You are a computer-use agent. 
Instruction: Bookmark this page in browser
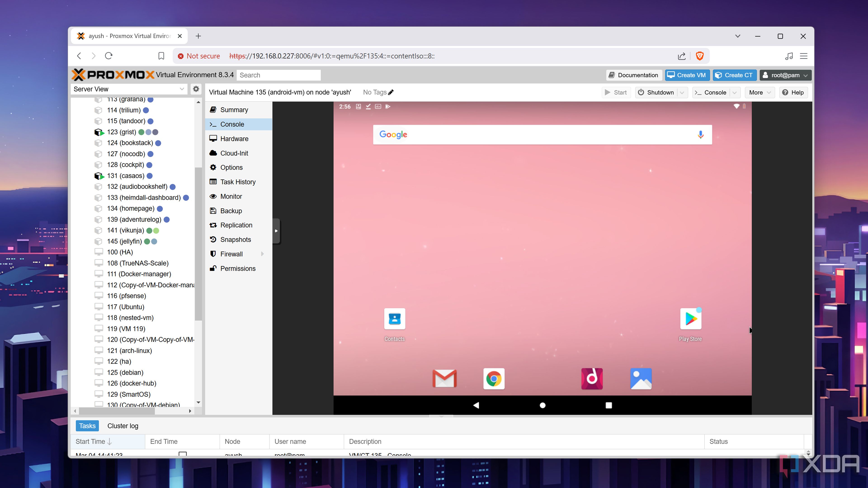coord(161,56)
